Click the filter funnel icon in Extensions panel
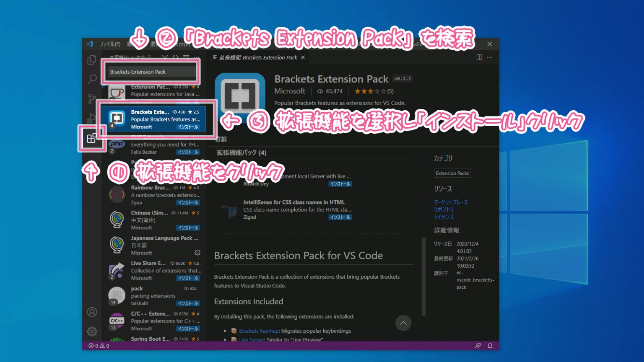Image resolution: width=644 pixels, height=362 pixels. (x=165, y=57)
